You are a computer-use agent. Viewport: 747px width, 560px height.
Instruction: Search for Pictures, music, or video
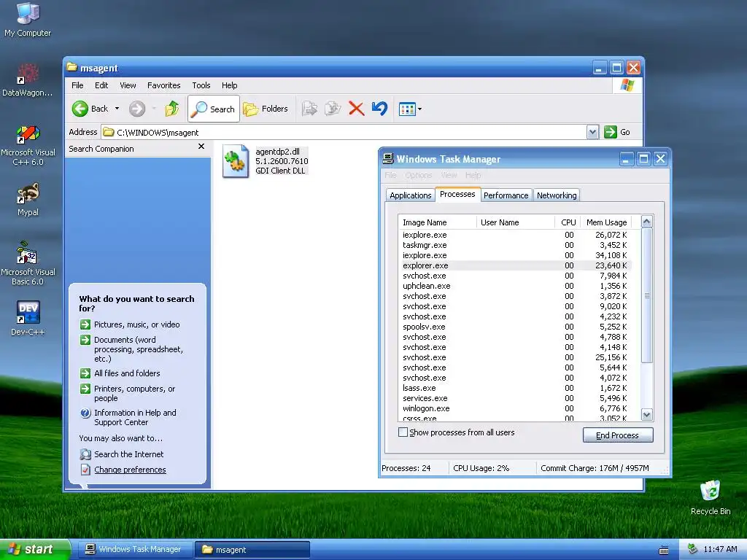click(x=130, y=324)
